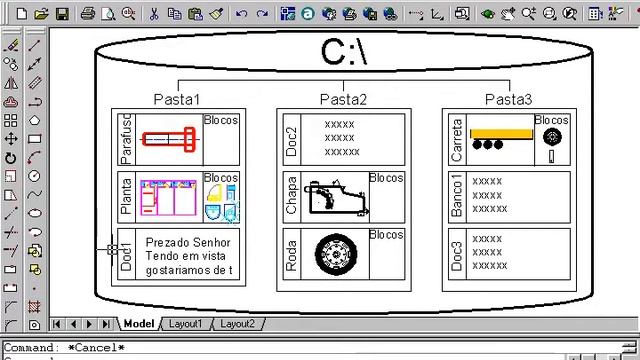Switch to the Model tab
The height and width of the screenshot is (360, 640).
click(x=139, y=324)
